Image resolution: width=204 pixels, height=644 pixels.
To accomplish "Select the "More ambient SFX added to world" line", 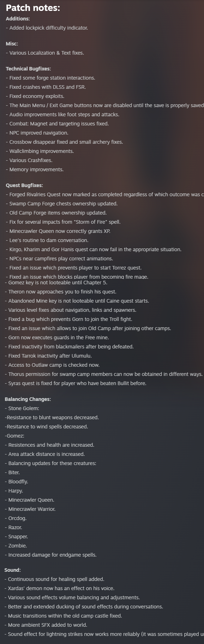I will tap(46, 625).
